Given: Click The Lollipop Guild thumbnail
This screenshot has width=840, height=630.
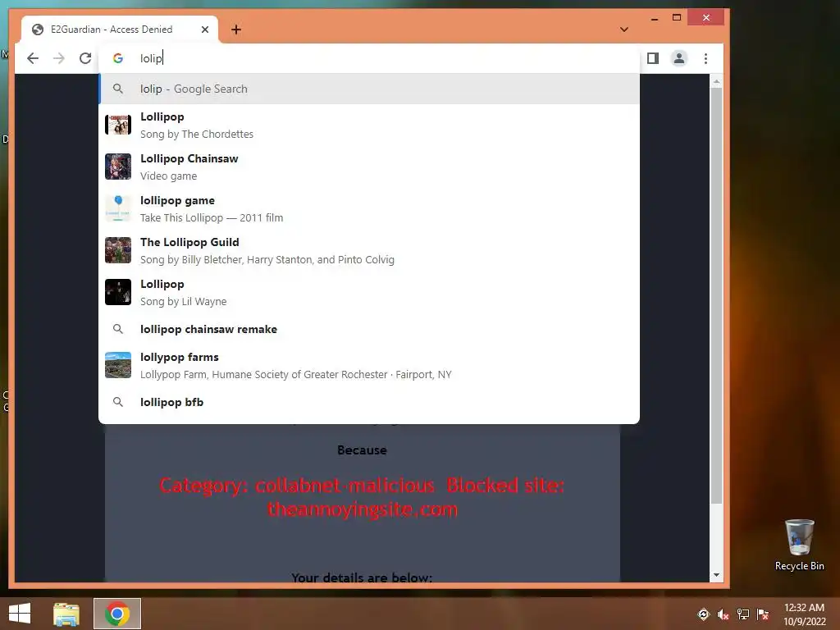Looking at the screenshot, I should (x=118, y=250).
